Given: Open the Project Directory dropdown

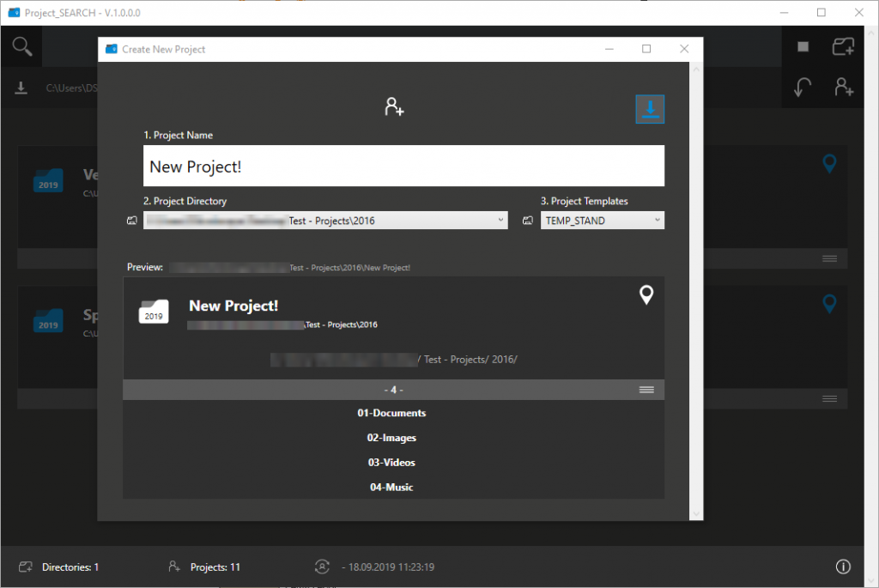Looking at the screenshot, I should (x=500, y=221).
